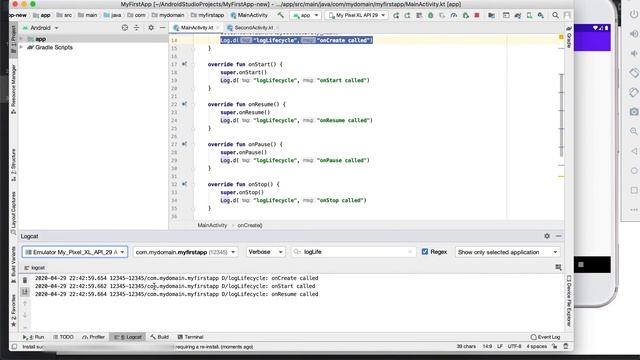Click emulator camera screenshot icon
The width and height of the screenshot is (640, 360).
click(634, 111)
